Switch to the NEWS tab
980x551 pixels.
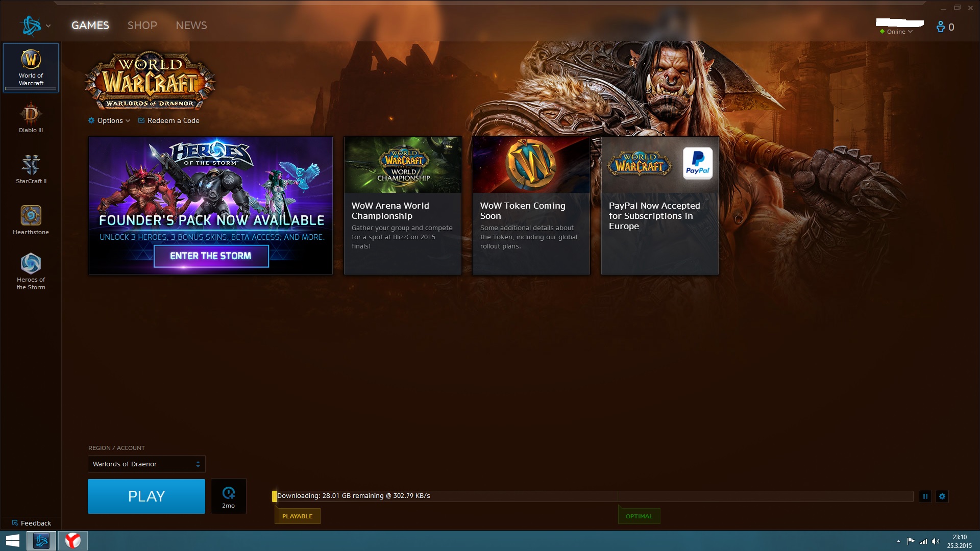click(x=191, y=26)
